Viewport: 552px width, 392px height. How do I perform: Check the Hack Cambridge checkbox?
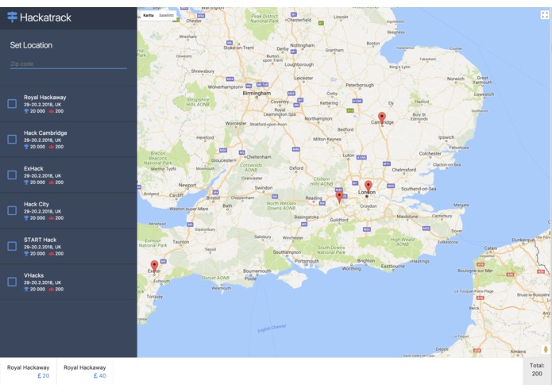(x=12, y=139)
